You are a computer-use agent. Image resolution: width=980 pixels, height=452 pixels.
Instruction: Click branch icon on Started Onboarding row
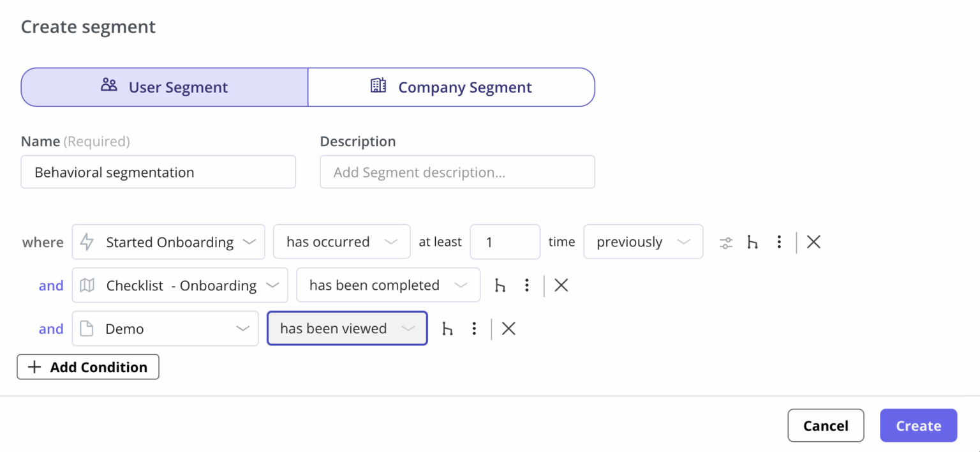pos(753,242)
